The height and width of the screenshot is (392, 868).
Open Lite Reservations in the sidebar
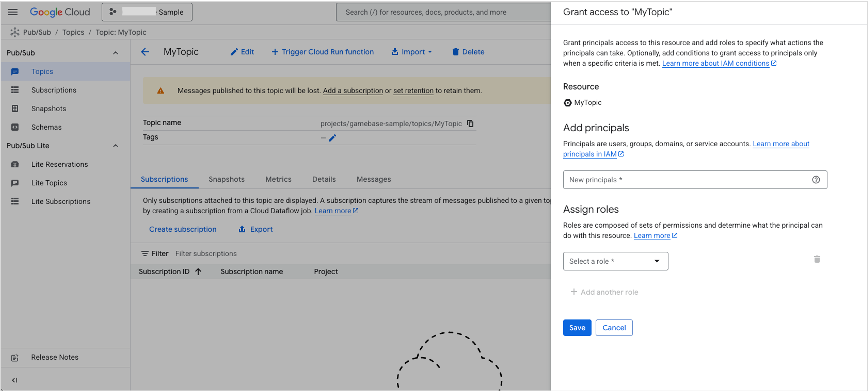point(65,164)
